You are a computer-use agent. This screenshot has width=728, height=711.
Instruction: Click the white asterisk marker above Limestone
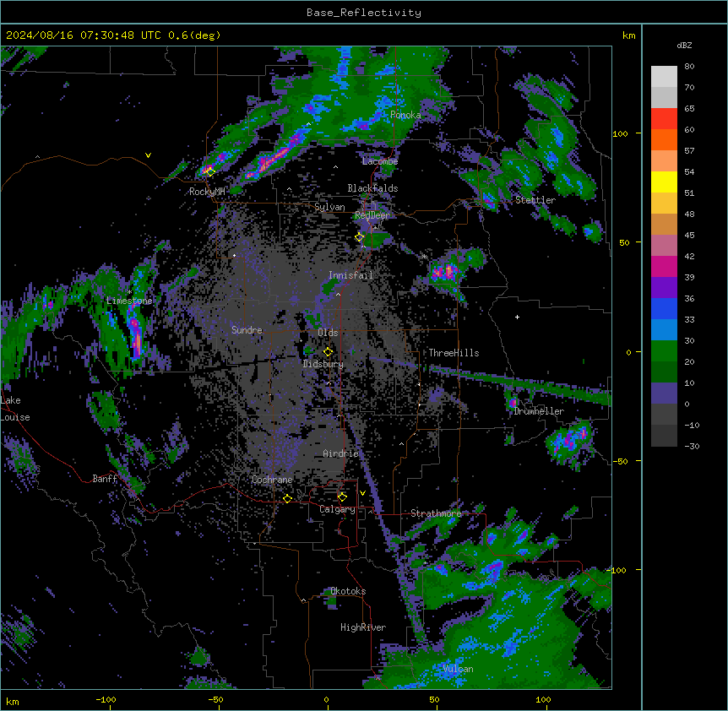pyautogui.click(x=129, y=292)
